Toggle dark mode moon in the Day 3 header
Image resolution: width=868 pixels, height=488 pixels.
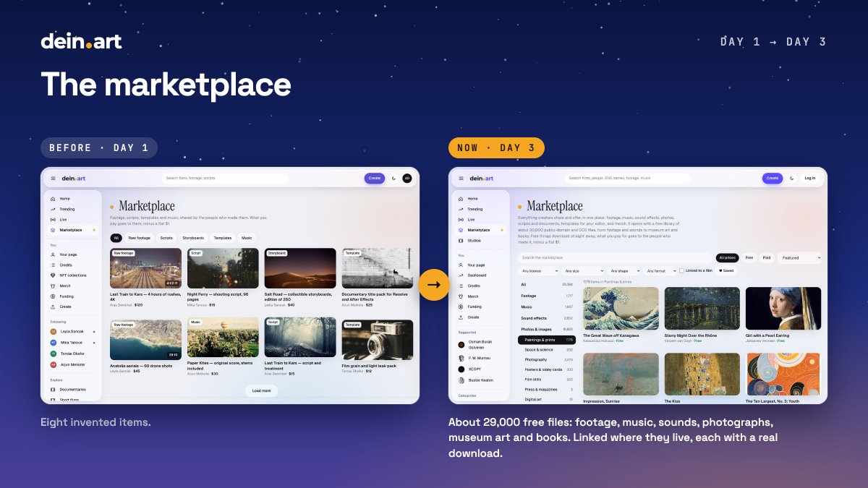(x=792, y=178)
